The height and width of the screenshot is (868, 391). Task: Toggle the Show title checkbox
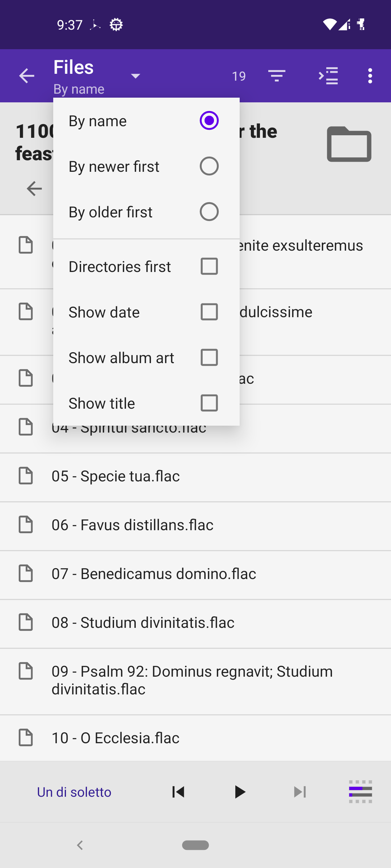[x=209, y=403]
